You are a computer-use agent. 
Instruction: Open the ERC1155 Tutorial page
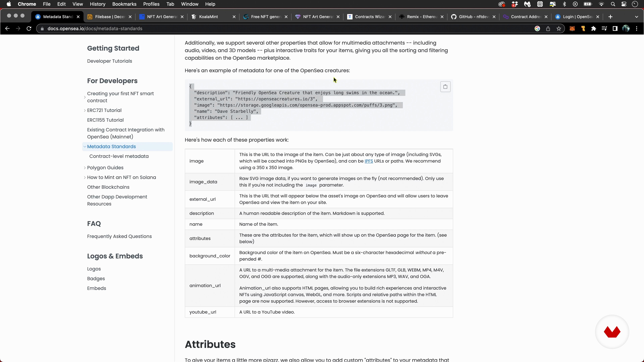(105, 120)
